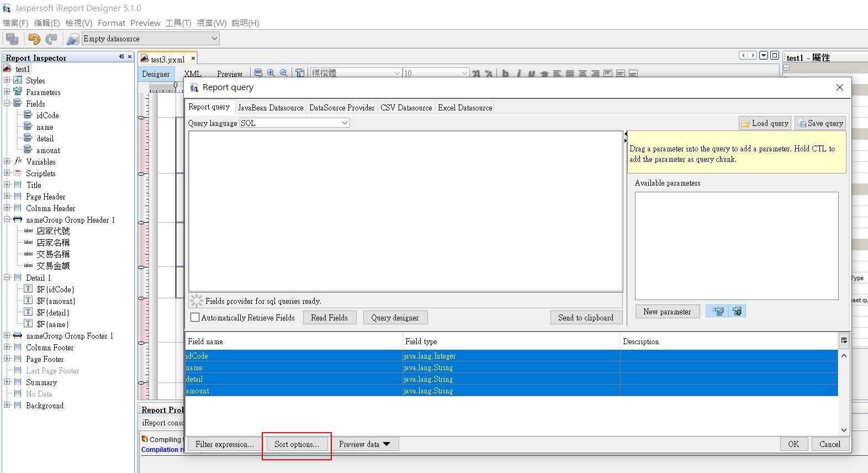
Task: Click inside the SQL query text area
Action: tap(406, 211)
